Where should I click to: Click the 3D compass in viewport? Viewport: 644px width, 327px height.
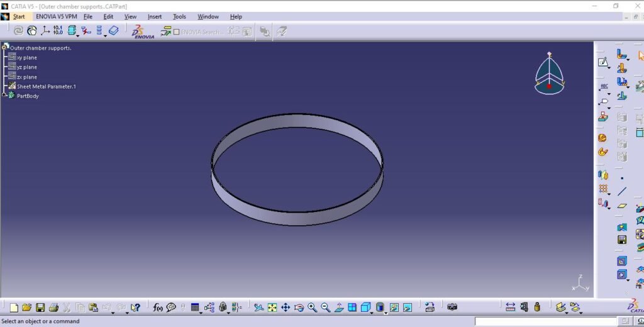549,74
